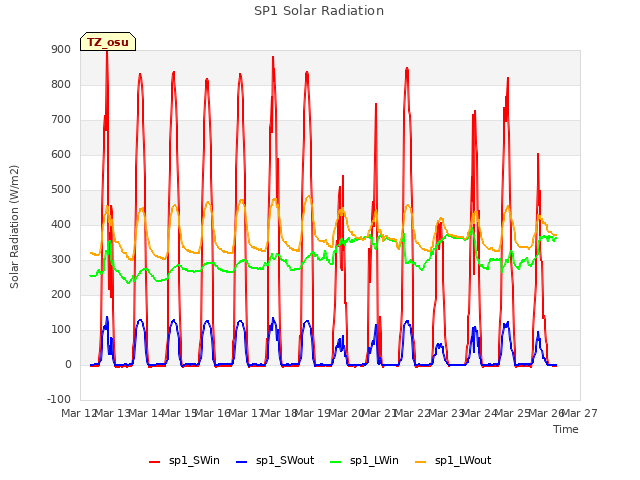This screenshot has height=480, width=640.
Task: Click the 600 y-axis tick value
Action: point(61,154)
